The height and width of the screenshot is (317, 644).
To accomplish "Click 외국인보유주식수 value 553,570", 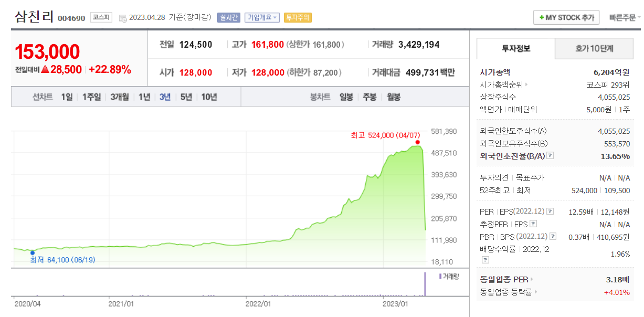I will 617,143.
